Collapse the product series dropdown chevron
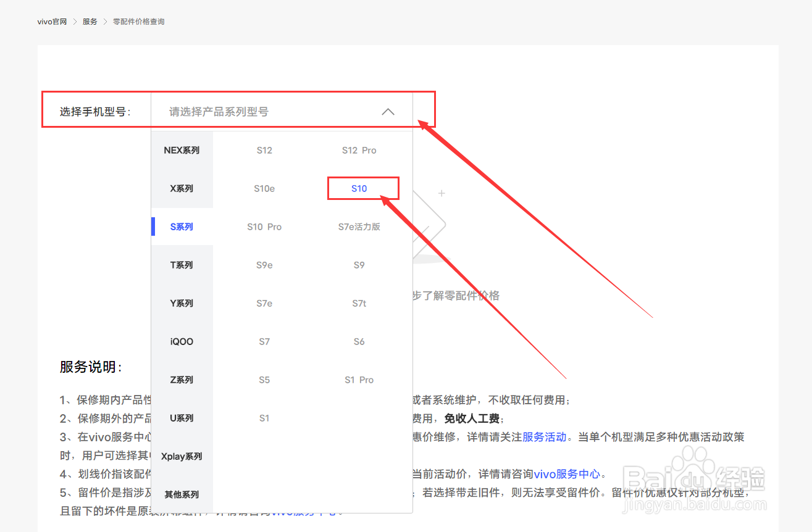Screen dimensions: 812x532 tap(388, 112)
